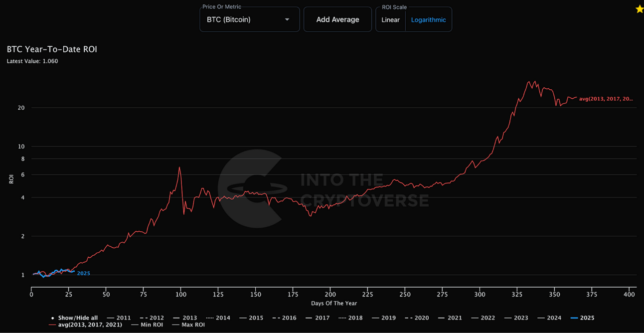Click the x-axis tick label 75
This screenshot has width=644, height=333.
point(144,295)
